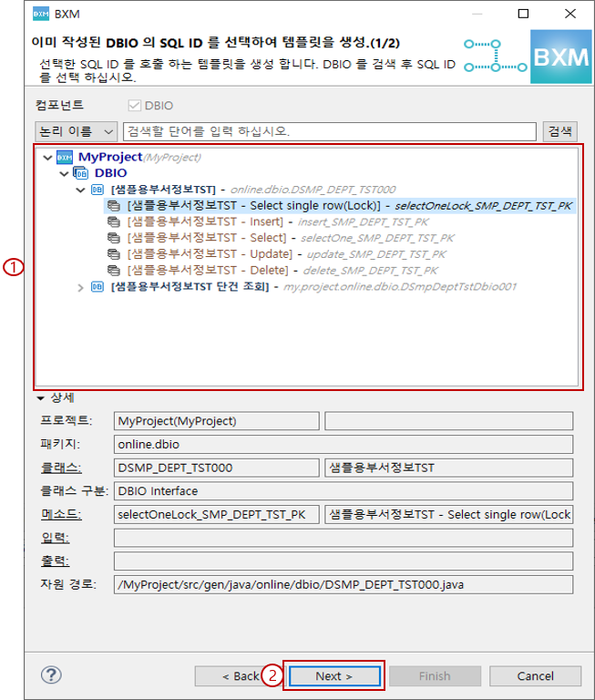Toggle the DBIO component checkbox
The image size is (595, 700).
click(134, 106)
